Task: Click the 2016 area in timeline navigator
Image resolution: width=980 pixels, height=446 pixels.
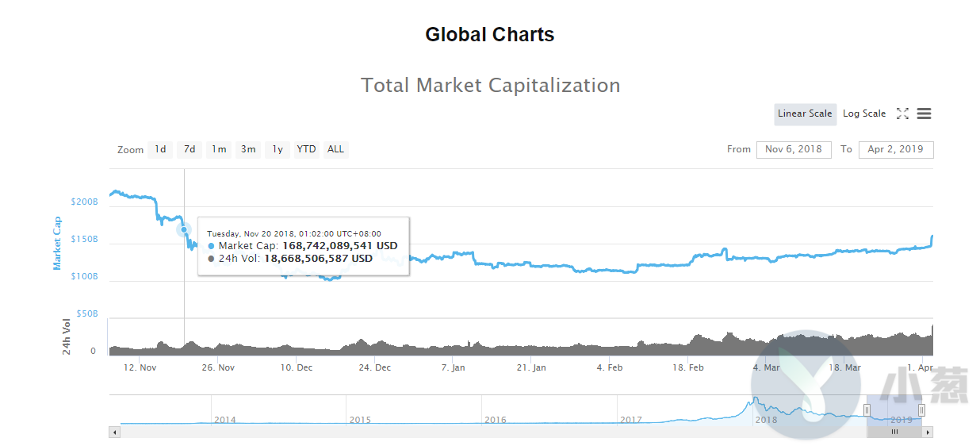Action: [x=496, y=419]
